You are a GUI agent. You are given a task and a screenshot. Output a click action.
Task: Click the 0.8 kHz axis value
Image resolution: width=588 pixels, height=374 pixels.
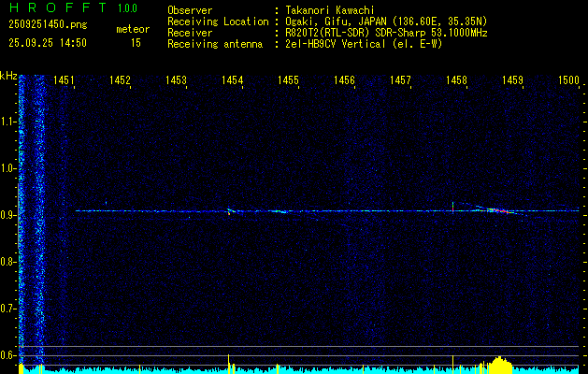point(7,262)
